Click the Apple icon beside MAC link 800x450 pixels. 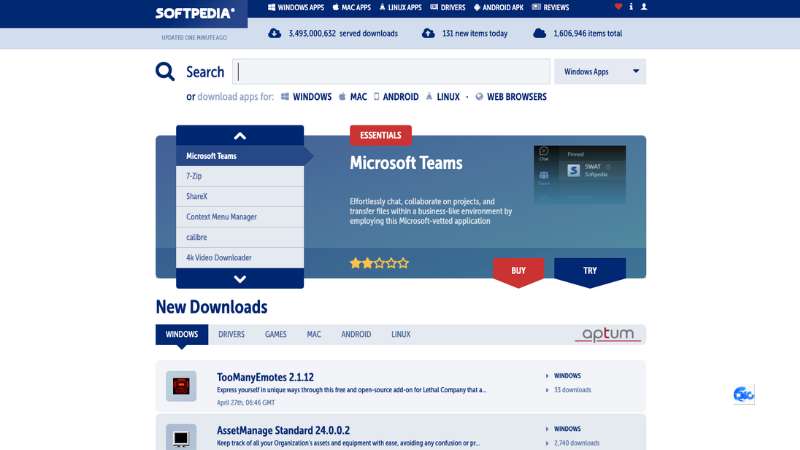[342, 96]
